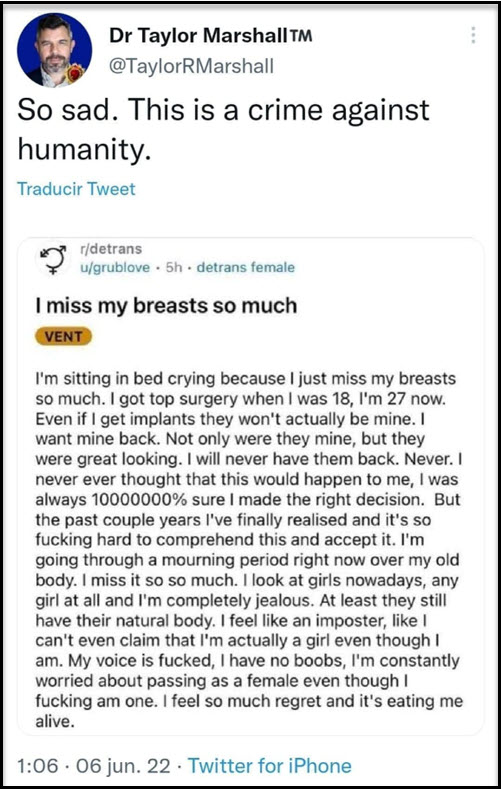Open the three-dot more options menu
This screenshot has height=789, width=501.
coord(472,35)
